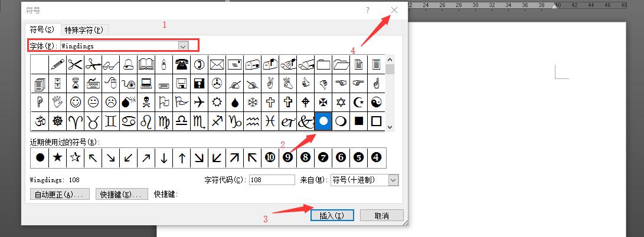Viewport: 644px width, 237px height.
Task: Select the thin down arrow in recent symbols
Action: click(164, 157)
